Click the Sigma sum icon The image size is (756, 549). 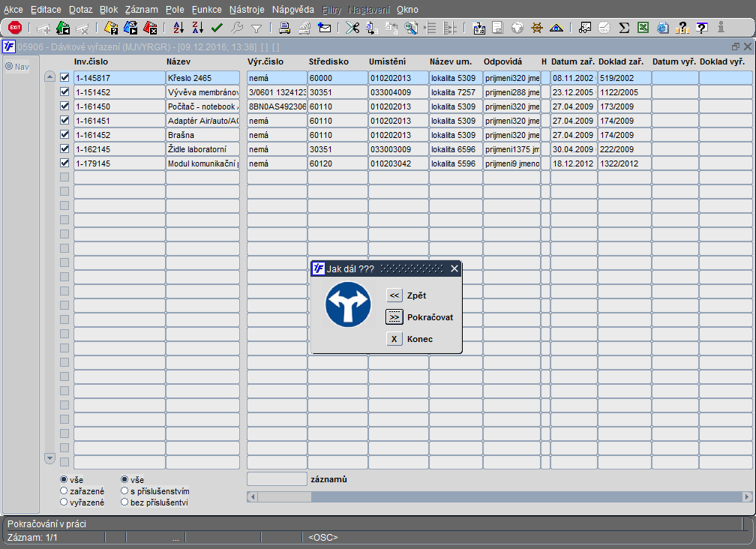click(624, 28)
